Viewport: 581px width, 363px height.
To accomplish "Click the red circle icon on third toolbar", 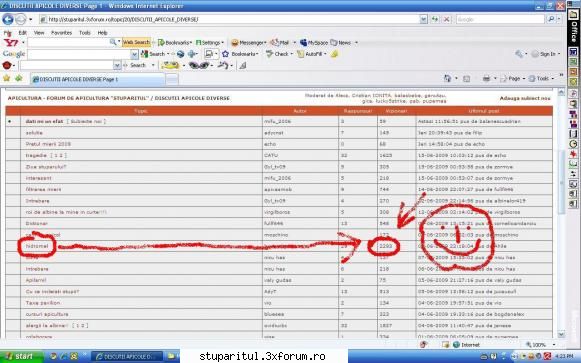I will [7, 66].
